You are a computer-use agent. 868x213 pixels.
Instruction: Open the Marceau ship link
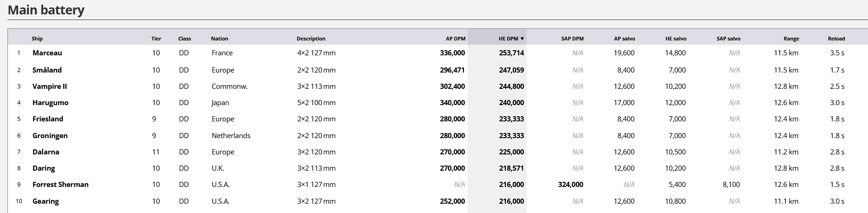pyautogui.click(x=47, y=53)
